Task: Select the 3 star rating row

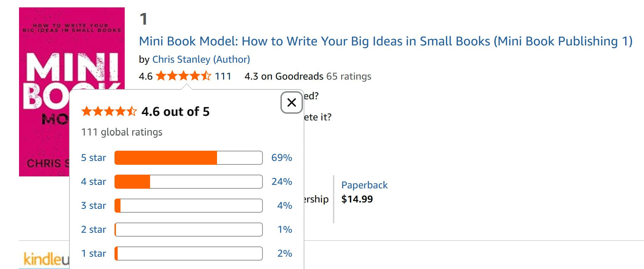Action: 93,206
